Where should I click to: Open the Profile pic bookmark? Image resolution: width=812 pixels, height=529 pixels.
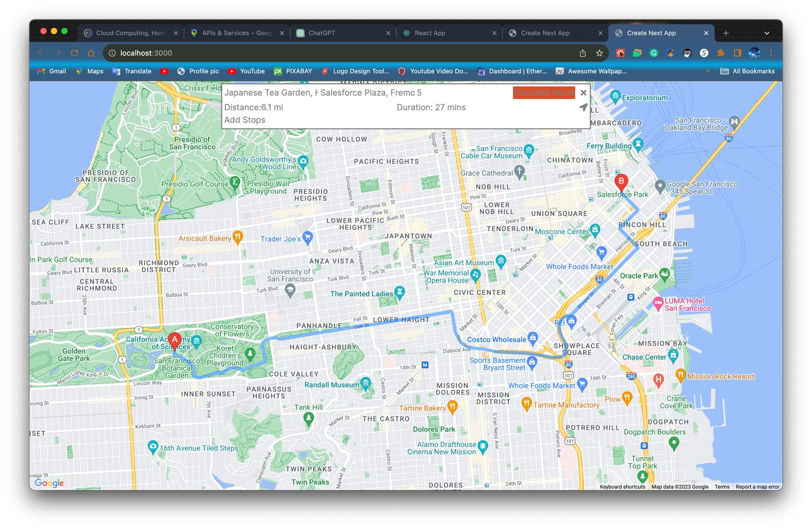pos(198,72)
